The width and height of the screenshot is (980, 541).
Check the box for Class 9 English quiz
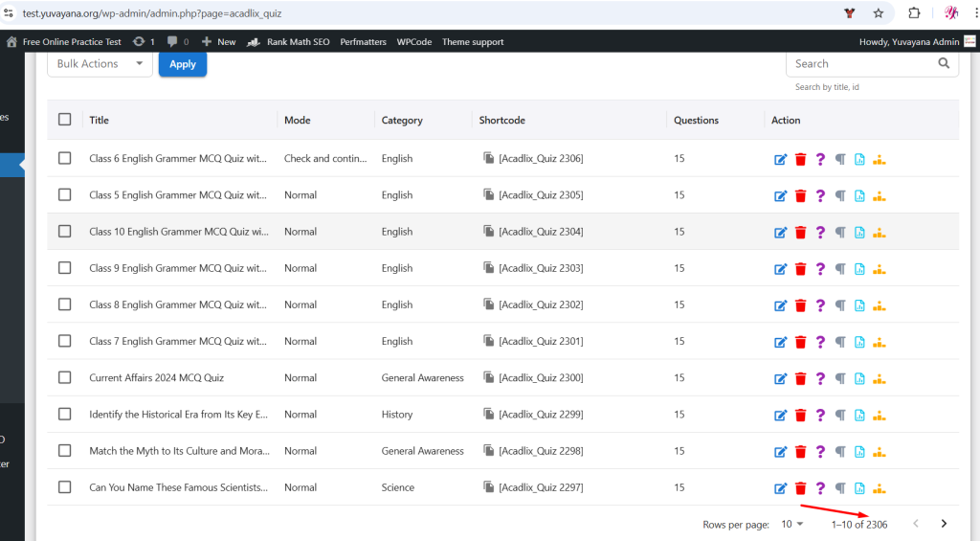tap(64, 268)
